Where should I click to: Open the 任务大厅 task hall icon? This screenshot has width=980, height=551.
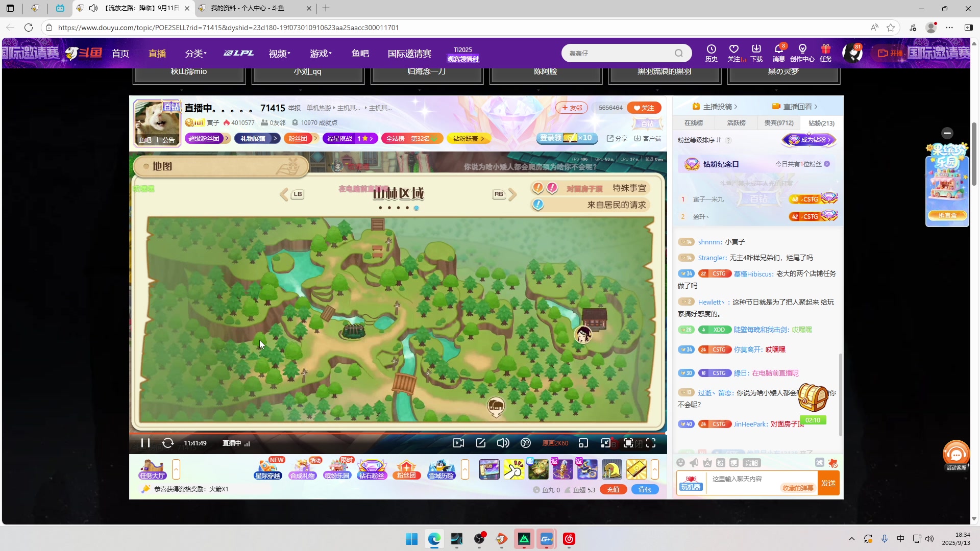click(152, 469)
